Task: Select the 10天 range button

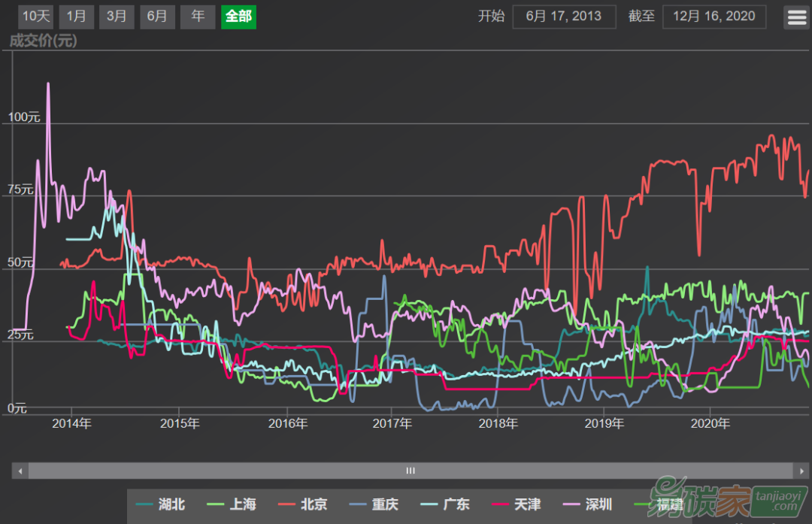Action: point(35,17)
